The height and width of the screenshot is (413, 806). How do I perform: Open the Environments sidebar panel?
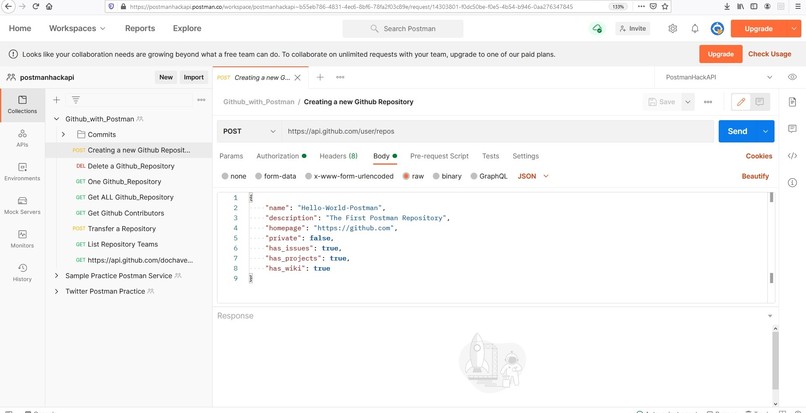coord(22,172)
